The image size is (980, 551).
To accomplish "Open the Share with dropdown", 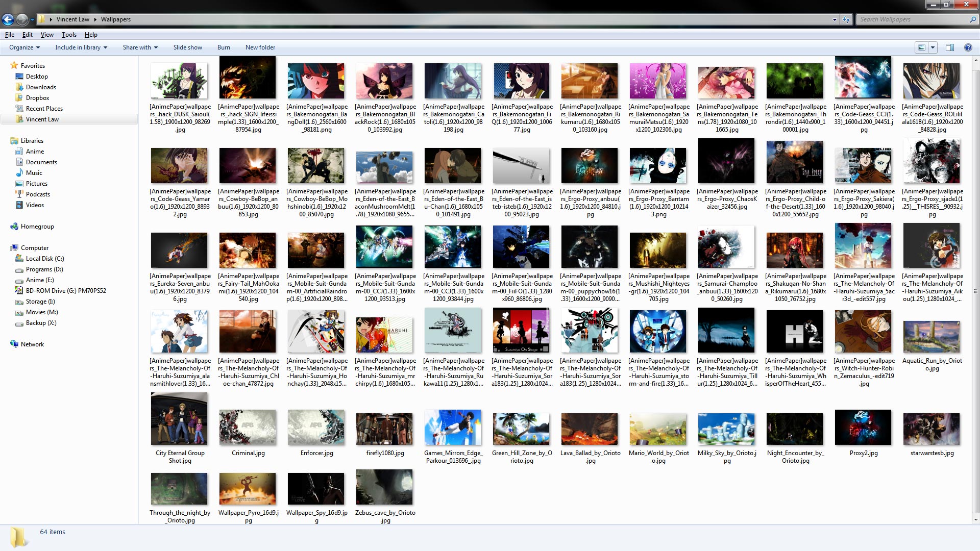I will (140, 47).
